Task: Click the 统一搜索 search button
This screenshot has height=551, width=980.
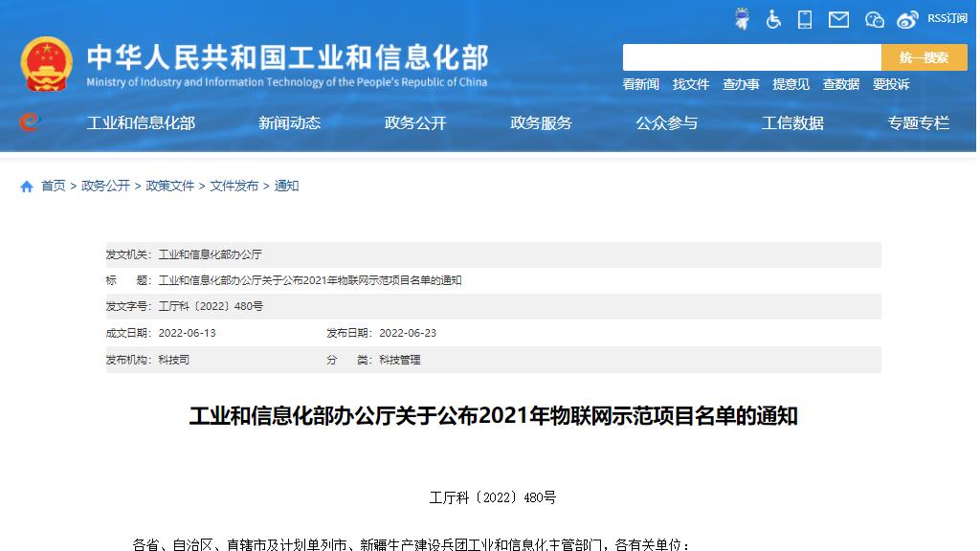Action: click(x=924, y=57)
